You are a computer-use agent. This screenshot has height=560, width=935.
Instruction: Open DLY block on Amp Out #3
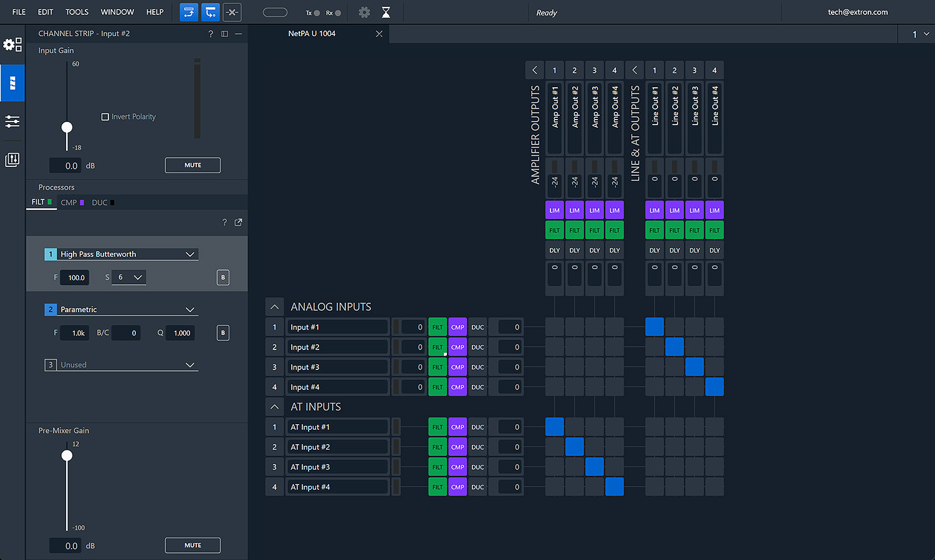595,250
